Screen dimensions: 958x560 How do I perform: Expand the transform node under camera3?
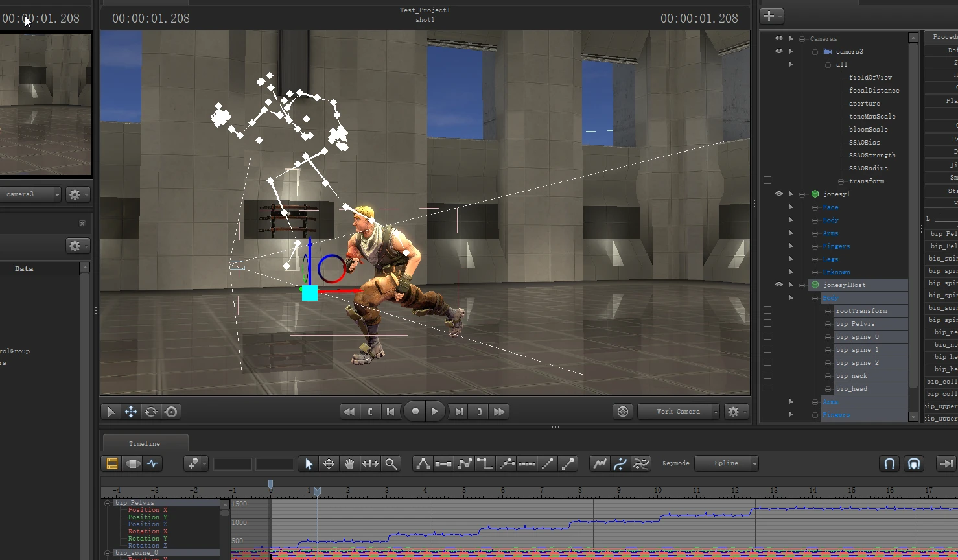(x=841, y=181)
